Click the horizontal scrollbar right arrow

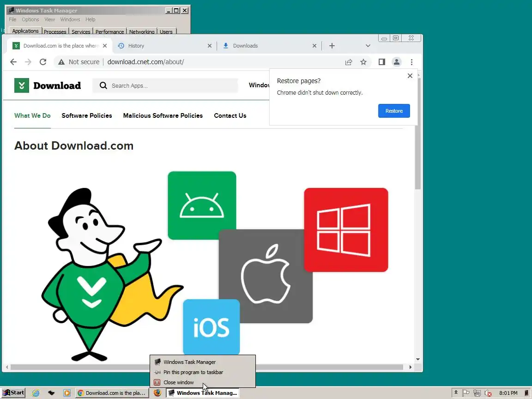pos(411,367)
